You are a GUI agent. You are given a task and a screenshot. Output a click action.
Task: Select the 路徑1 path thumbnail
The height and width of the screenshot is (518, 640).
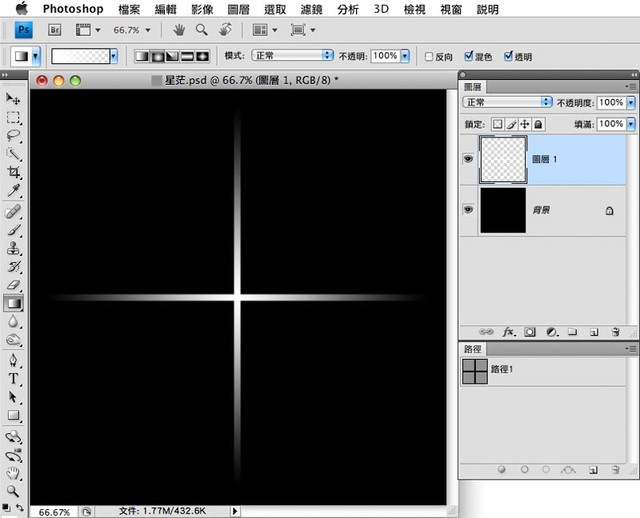coord(475,371)
